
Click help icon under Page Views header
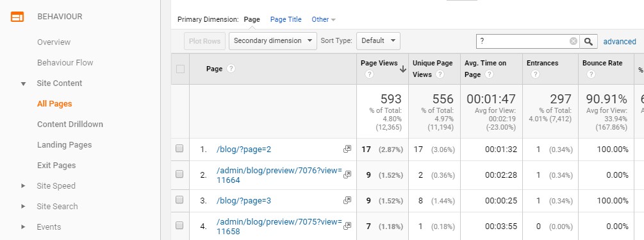(369, 74)
